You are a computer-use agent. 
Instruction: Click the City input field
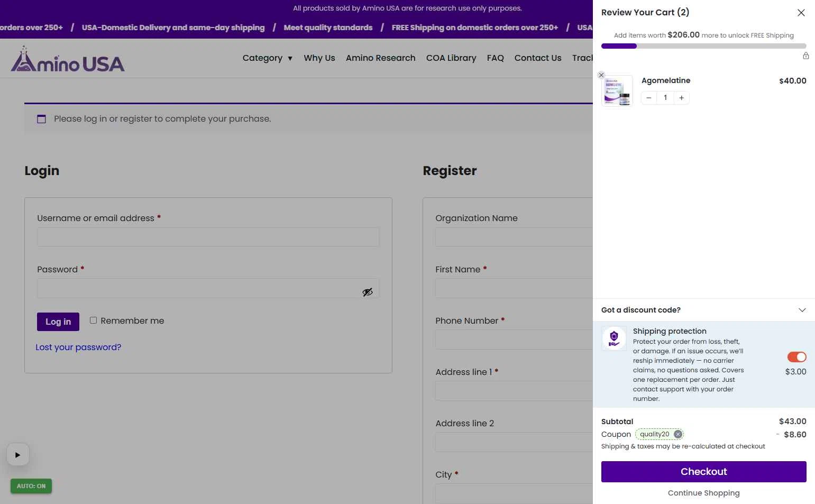tap(514, 493)
